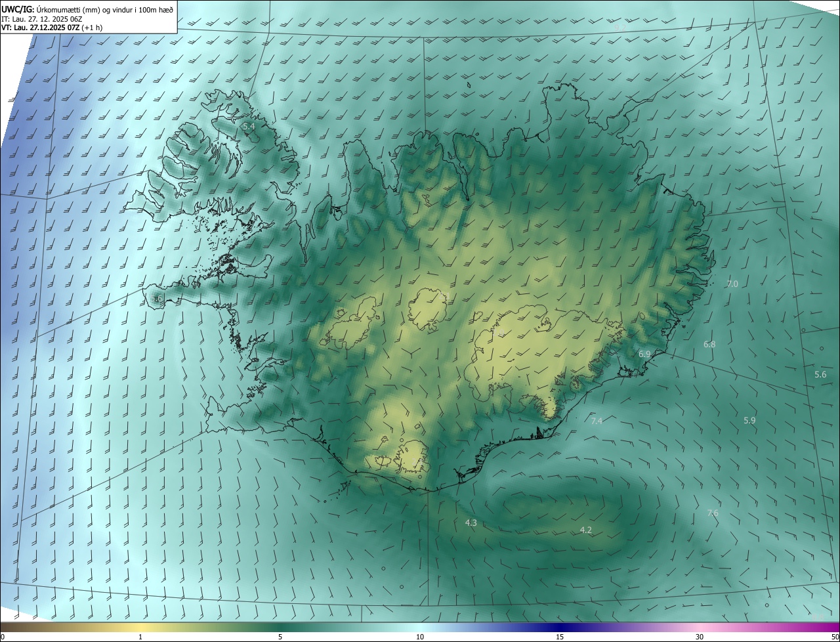
Task: Click the 4.2 value south of Iceland
Action: (x=586, y=530)
